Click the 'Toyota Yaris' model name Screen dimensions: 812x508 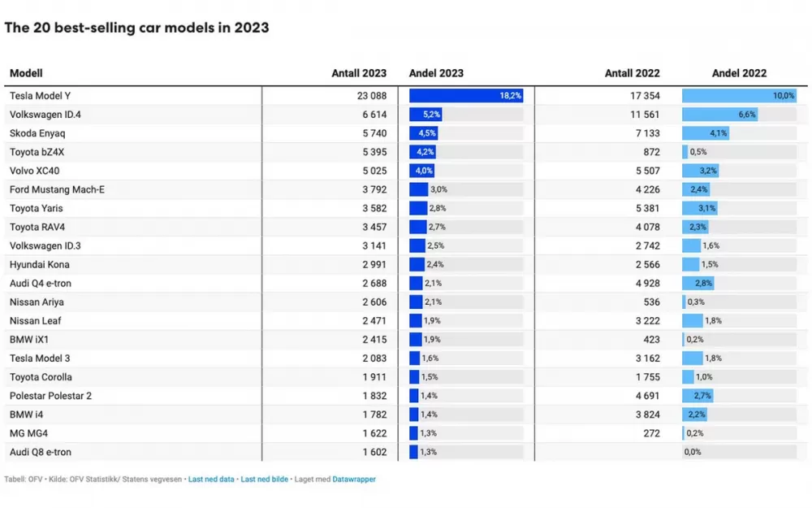[x=37, y=208]
